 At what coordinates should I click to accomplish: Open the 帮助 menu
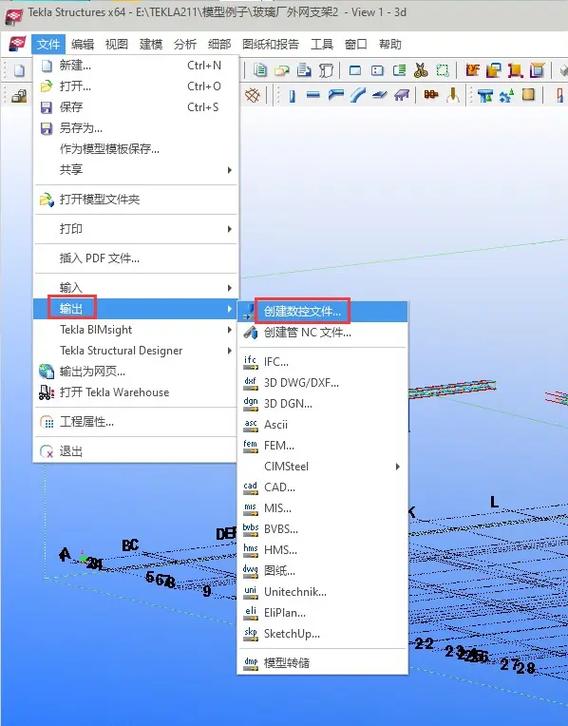point(390,44)
